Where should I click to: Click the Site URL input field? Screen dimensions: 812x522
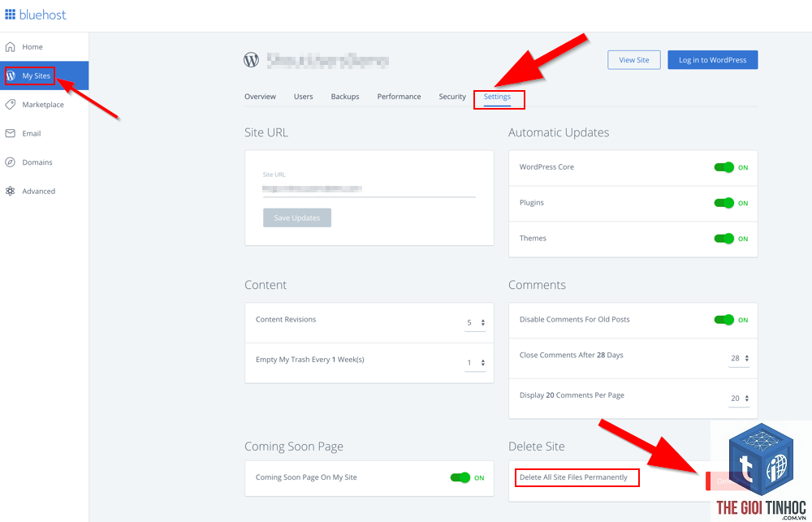point(369,189)
